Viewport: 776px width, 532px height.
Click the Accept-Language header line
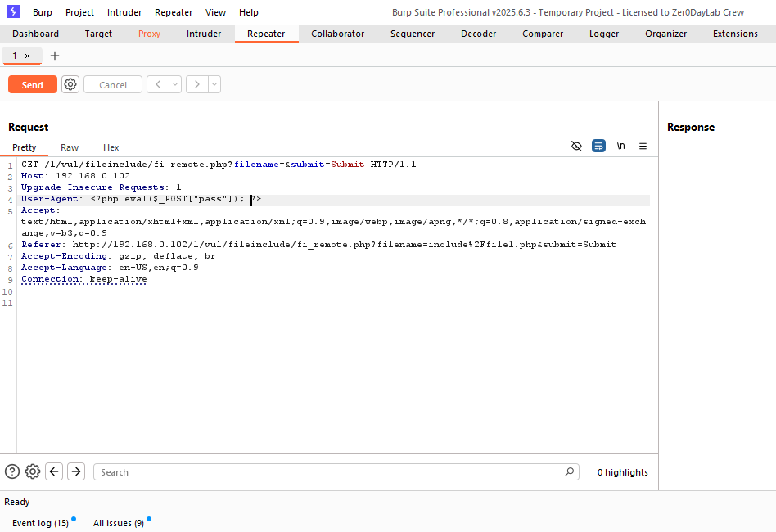coord(110,268)
